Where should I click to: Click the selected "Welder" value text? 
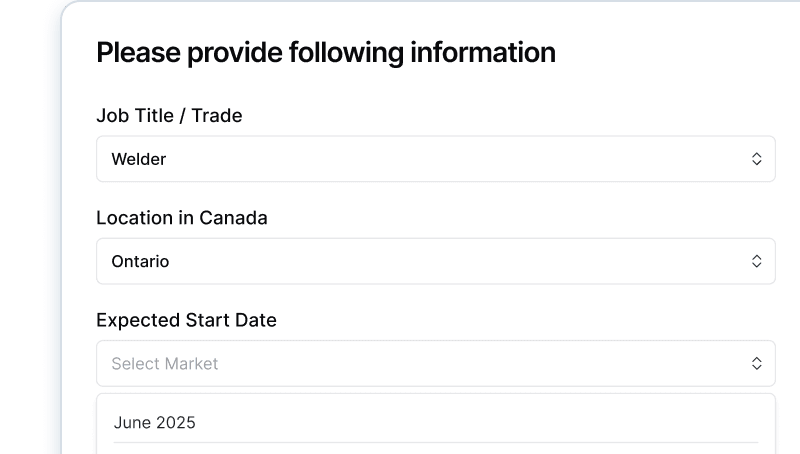[139, 159]
